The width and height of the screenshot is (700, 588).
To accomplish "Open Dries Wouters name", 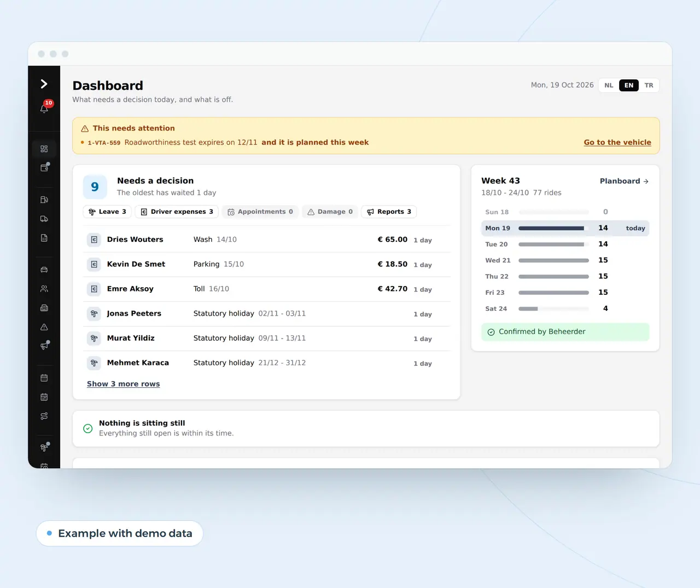I will (x=135, y=240).
